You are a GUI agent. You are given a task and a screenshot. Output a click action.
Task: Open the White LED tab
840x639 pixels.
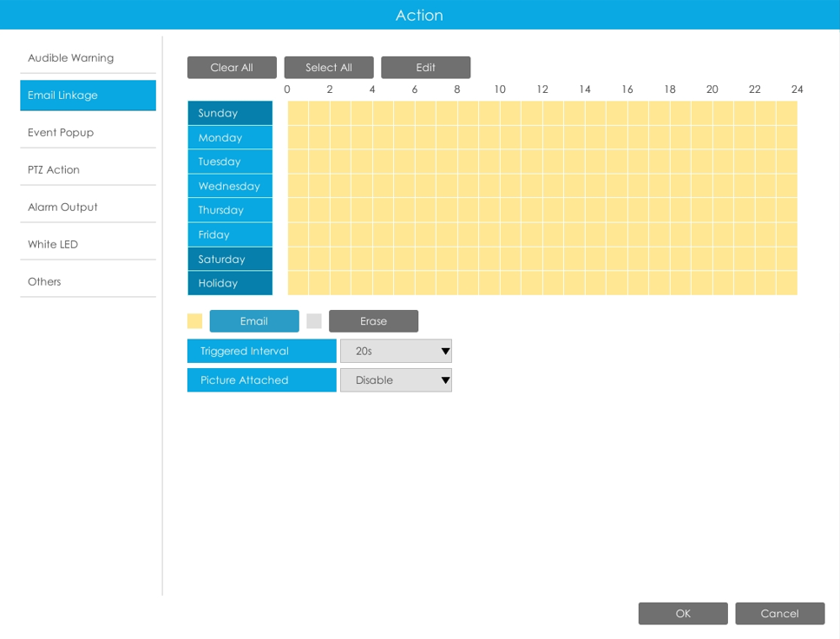pyautogui.click(x=88, y=245)
